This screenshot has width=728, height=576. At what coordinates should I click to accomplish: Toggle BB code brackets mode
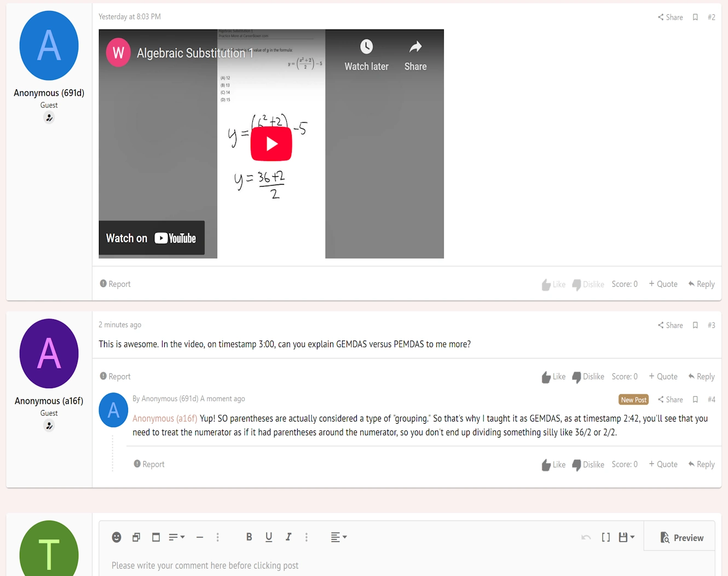click(x=606, y=538)
